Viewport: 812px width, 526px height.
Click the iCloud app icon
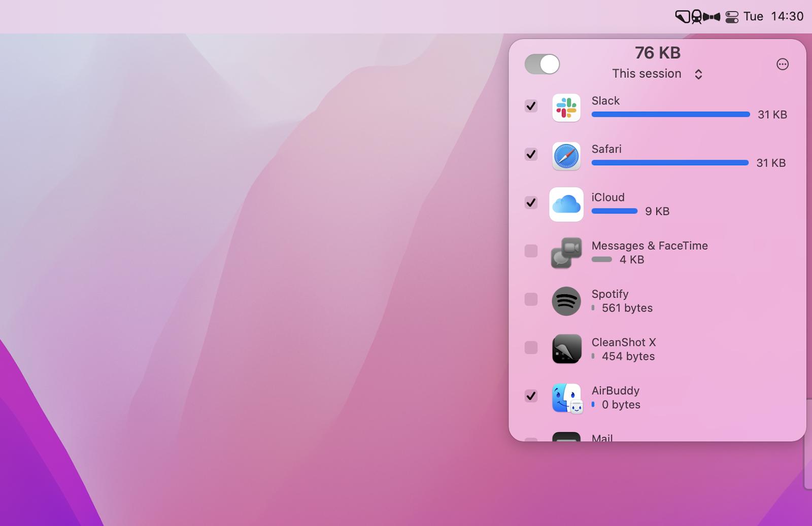point(566,204)
